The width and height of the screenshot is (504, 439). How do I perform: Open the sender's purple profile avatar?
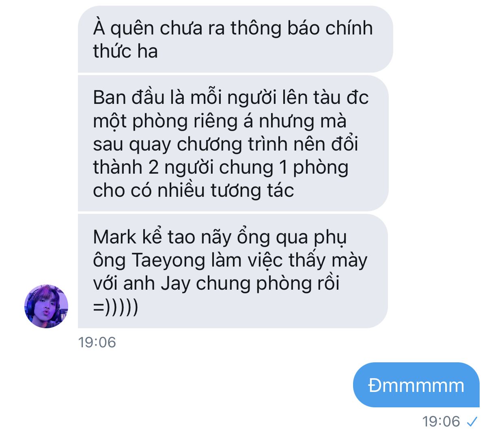coord(46,306)
